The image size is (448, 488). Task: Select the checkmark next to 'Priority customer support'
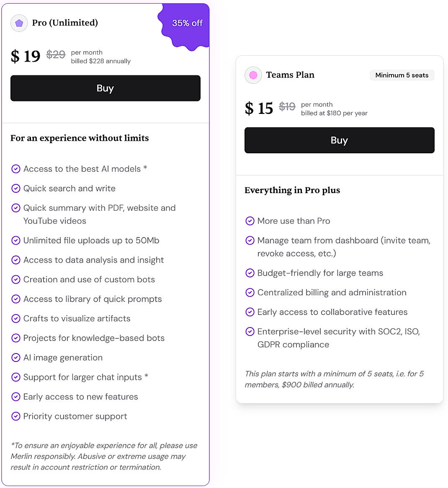click(x=16, y=416)
